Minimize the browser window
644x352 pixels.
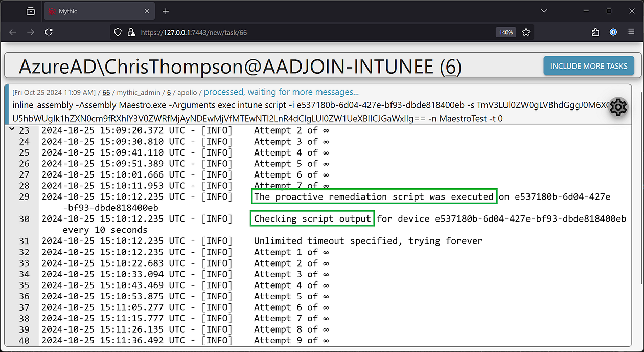(585, 11)
